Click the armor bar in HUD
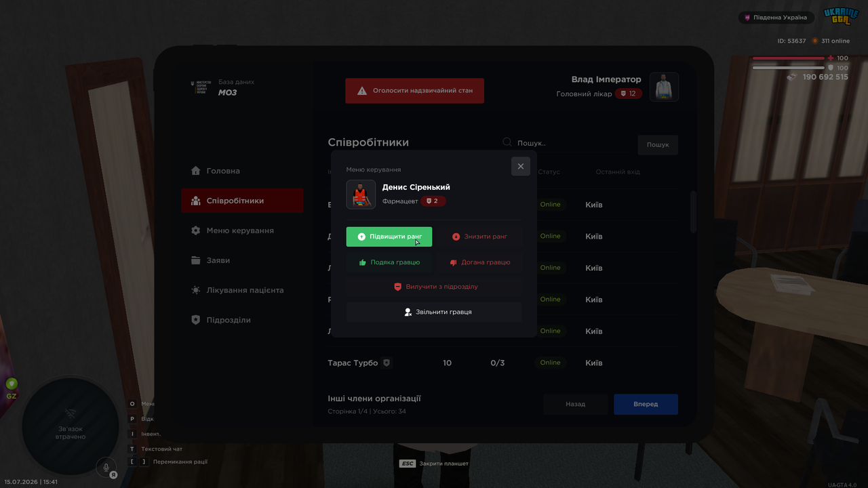The height and width of the screenshot is (488, 868). click(x=788, y=68)
